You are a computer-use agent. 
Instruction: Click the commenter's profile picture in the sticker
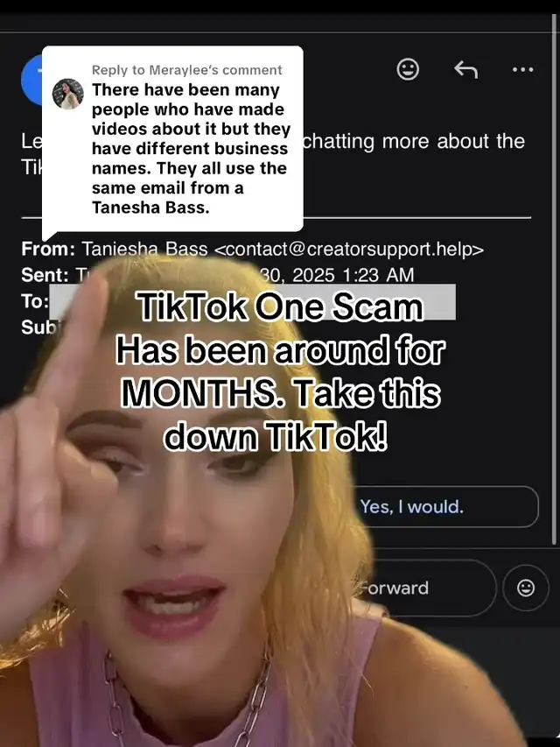(68, 94)
